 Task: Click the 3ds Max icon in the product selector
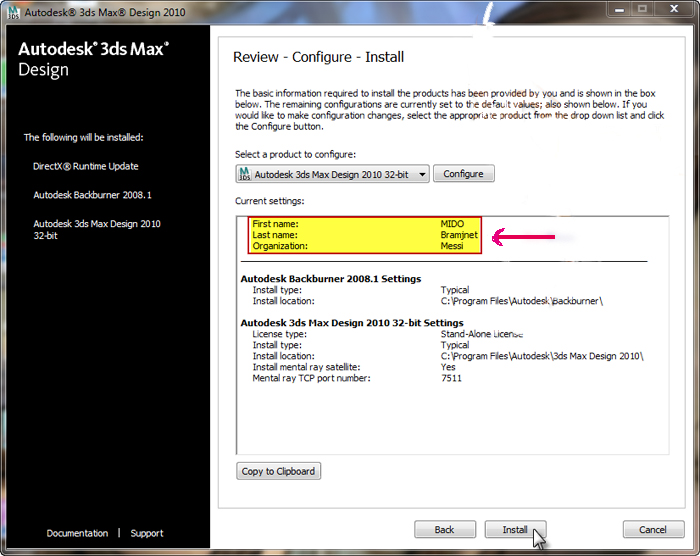pos(244,174)
